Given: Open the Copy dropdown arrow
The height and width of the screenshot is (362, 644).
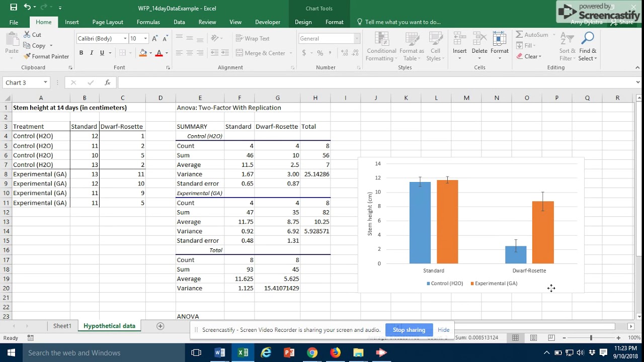Looking at the screenshot, I should [x=51, y=46].
